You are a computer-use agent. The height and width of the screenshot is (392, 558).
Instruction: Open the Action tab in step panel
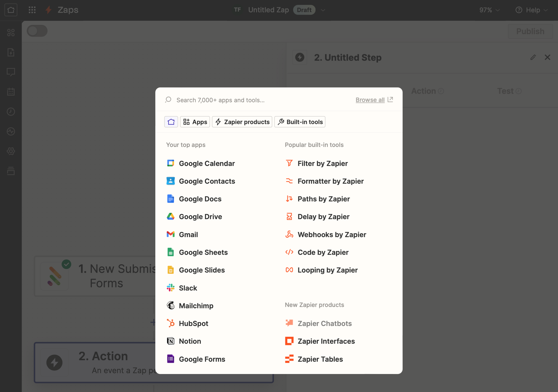click(x=427, y=91)
